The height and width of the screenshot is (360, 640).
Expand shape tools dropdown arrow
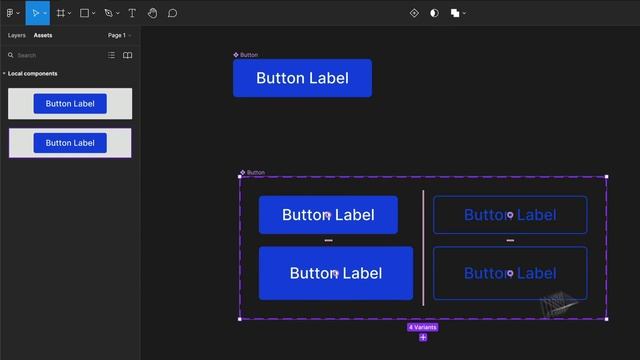[93, 13]
